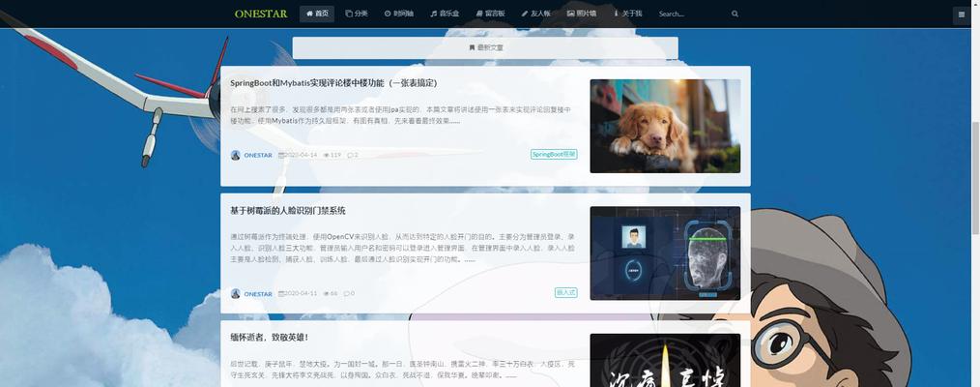Click the 最新文章 latest articles header
The width and height of the screenshot is (980, 387).
click(485, 47)
